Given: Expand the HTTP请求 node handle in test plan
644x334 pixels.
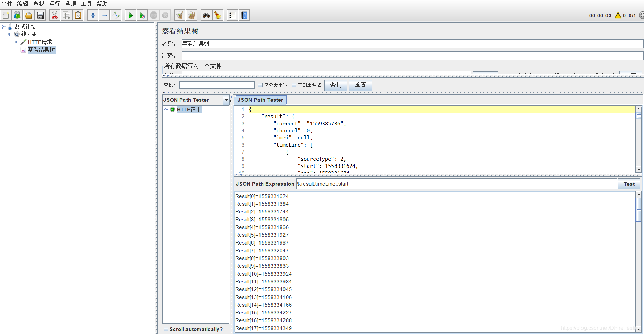Looking at the screenshot, I should [17, 42].
